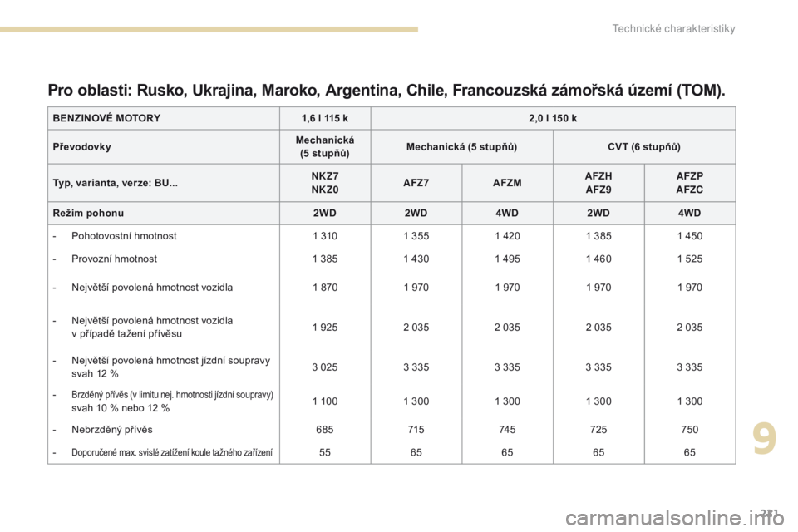Select the value '750'
798x532 pixels.
tap(690, 429)
